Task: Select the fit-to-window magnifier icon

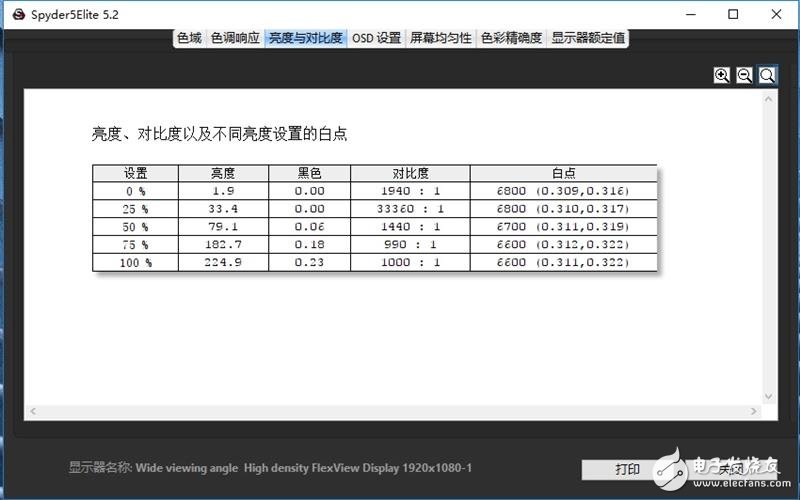Action: click(x=767, y=76)
